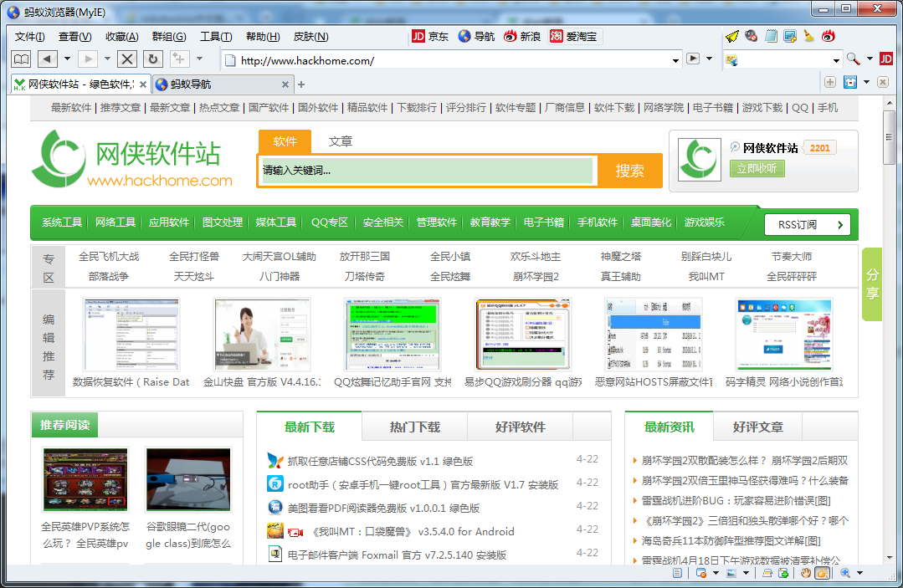Image resolution: width=903 pixels, height=588 pixels.
Task: Open the skin icon dropdown on tab bar
Action: (866, 82)
